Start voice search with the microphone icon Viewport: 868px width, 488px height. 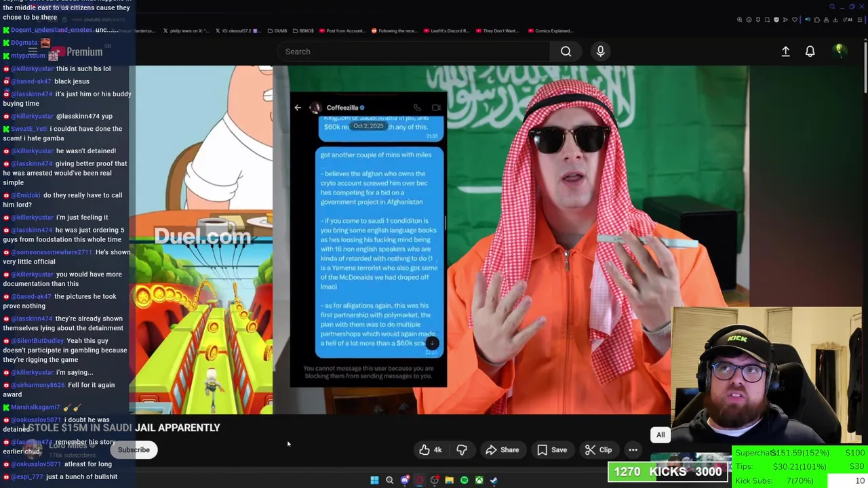point(600,52)
